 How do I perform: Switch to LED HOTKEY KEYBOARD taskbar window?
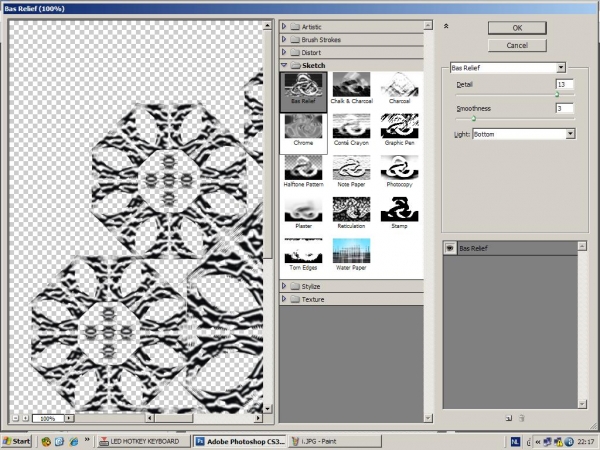pyautogui.click(x=143, y=442)
